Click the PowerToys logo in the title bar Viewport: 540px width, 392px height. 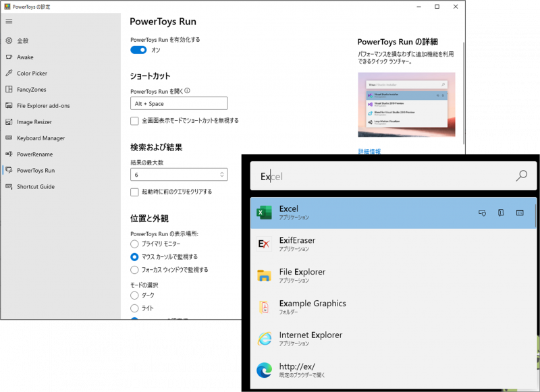(7, 7)
